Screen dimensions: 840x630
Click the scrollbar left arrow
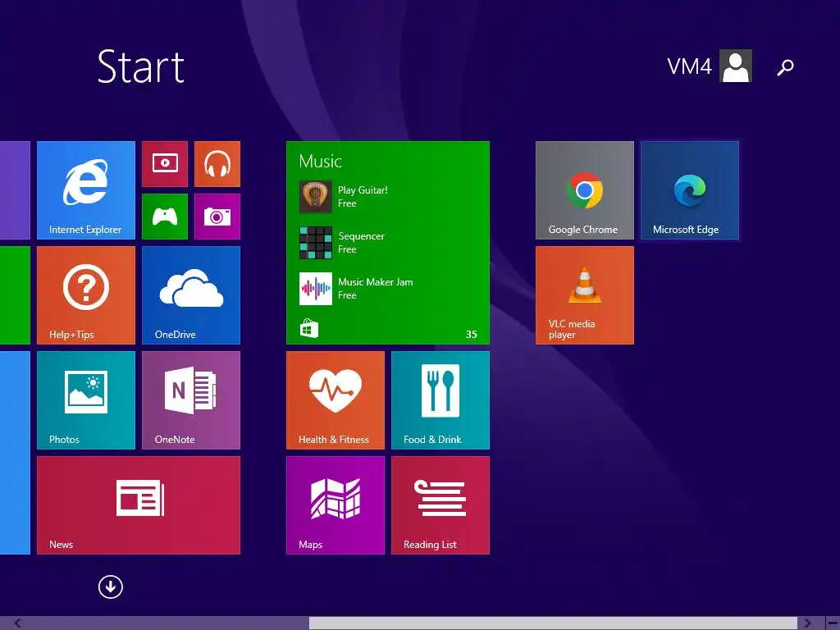tap(18, 623)
